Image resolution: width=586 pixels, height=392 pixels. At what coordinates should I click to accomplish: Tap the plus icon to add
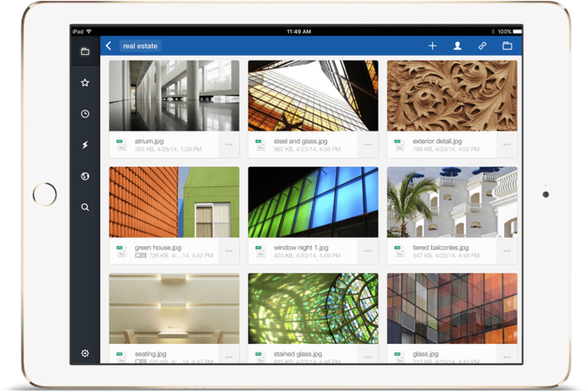click(433, 46)
